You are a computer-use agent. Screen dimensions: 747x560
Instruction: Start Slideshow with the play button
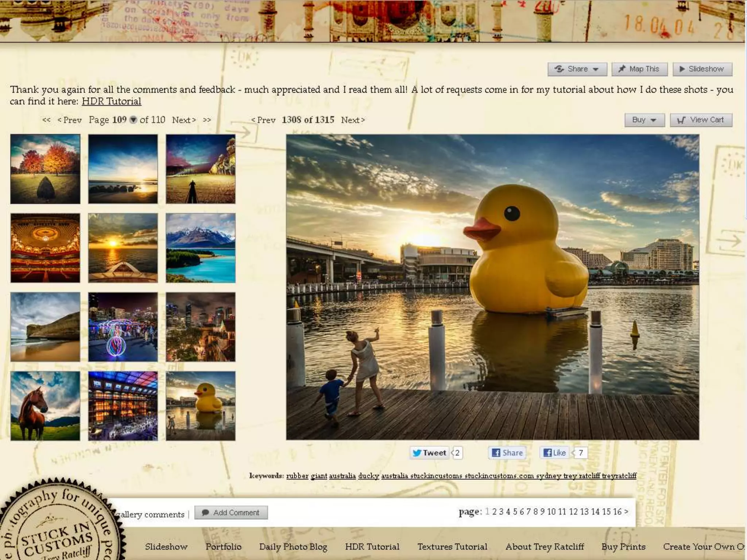pos(702,69)
